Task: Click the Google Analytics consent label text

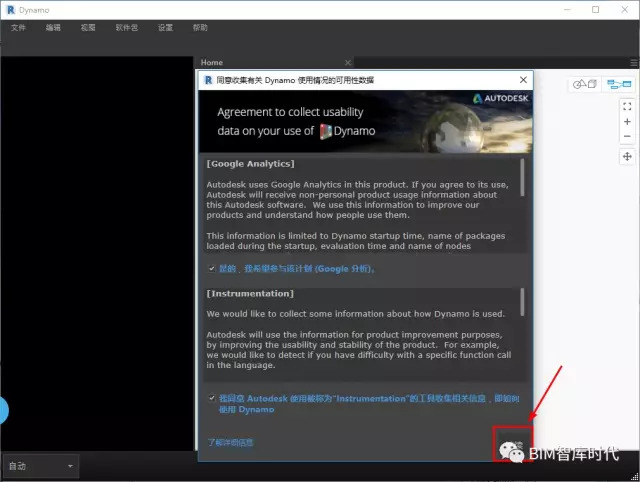Action: coord(297,269)
